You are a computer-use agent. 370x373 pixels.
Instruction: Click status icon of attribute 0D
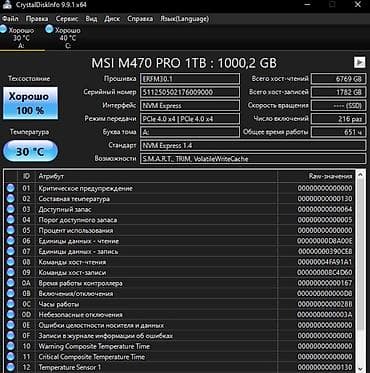point(11,315)
